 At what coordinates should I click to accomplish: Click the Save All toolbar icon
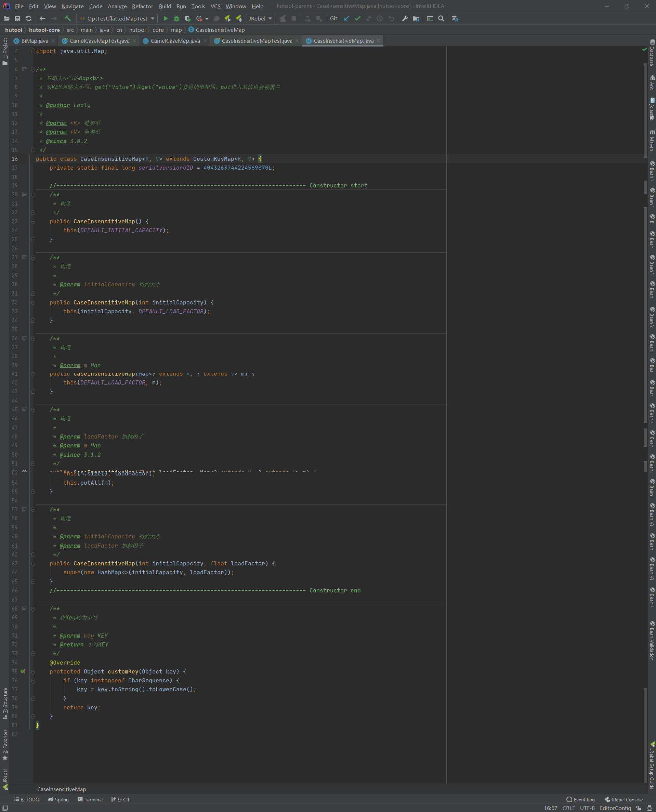(17, 18)
